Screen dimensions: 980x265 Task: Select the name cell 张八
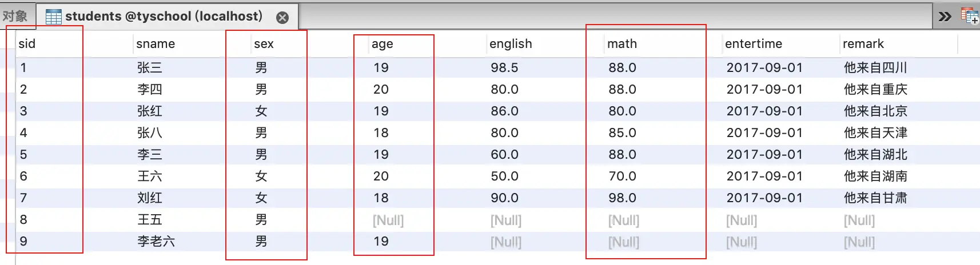150,133
